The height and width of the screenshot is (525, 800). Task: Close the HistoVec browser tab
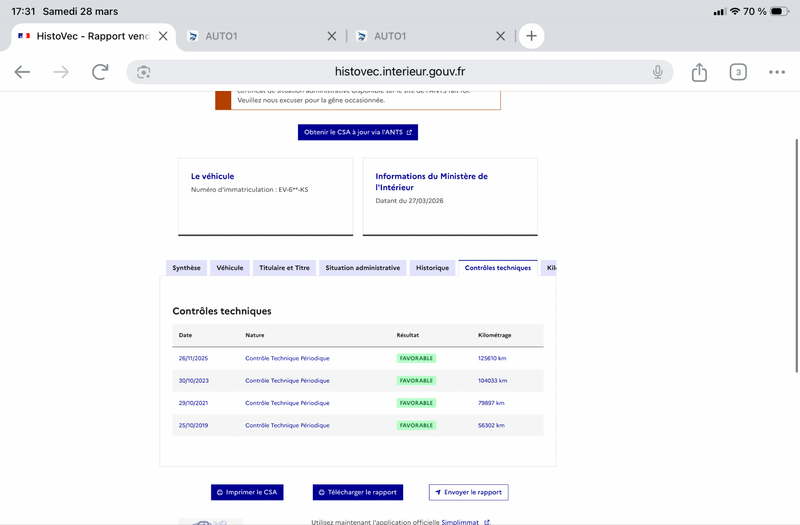[x=164, y=36]
